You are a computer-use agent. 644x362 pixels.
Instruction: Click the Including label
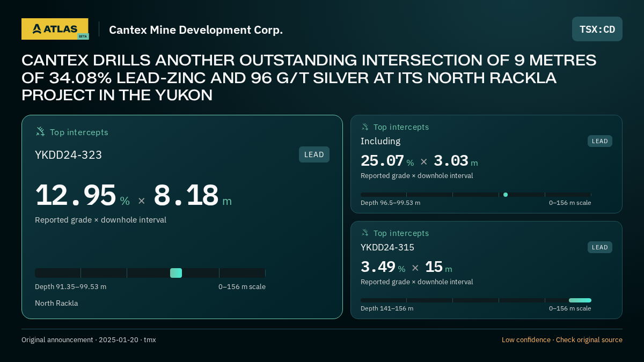(x=380, y=141)
